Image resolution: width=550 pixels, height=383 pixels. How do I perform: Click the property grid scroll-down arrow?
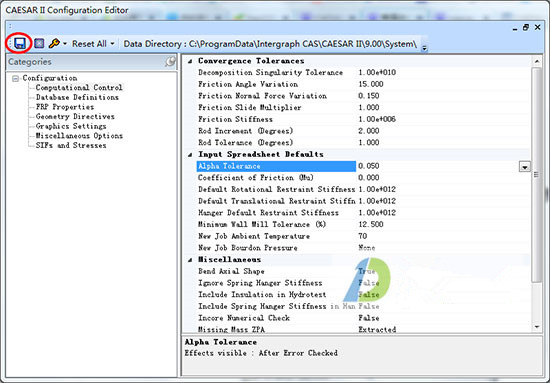(x=537, y=327)
